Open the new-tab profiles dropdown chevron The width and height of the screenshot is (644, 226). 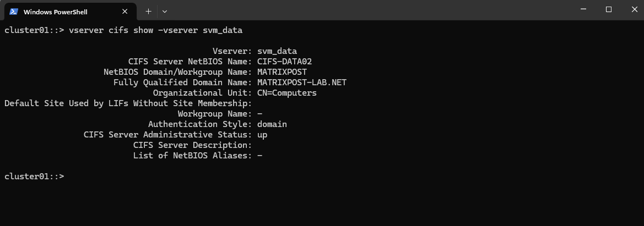coord(165,12)
